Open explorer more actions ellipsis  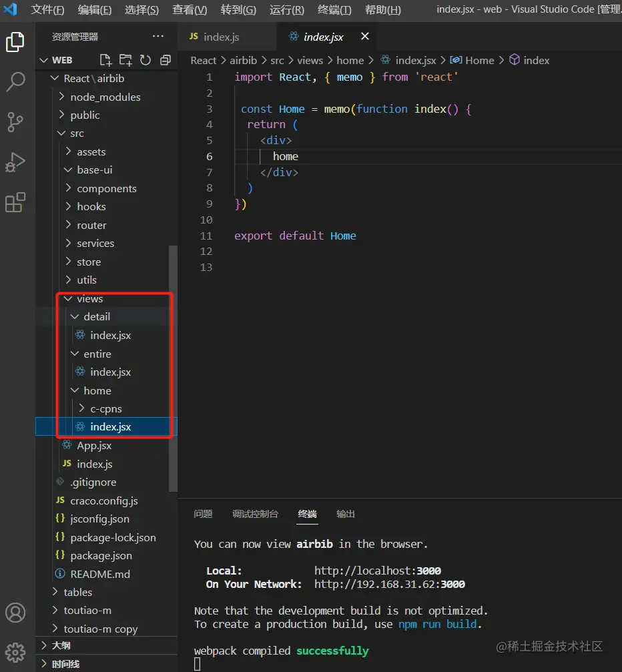pos(158,37)
